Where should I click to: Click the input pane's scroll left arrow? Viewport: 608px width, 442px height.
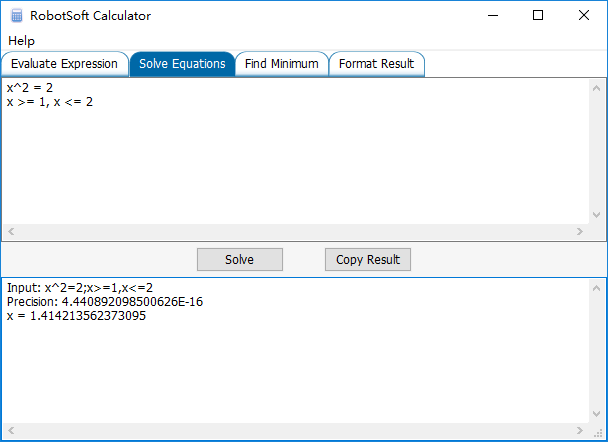(11, 231)
